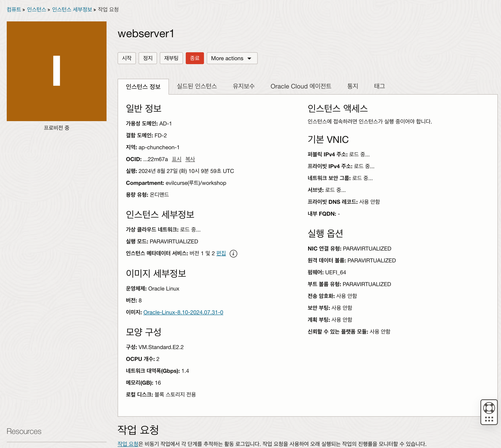Screen dimensions: 501x448
Task: Click the OCID 복사 link
Action: click(190, 159)
